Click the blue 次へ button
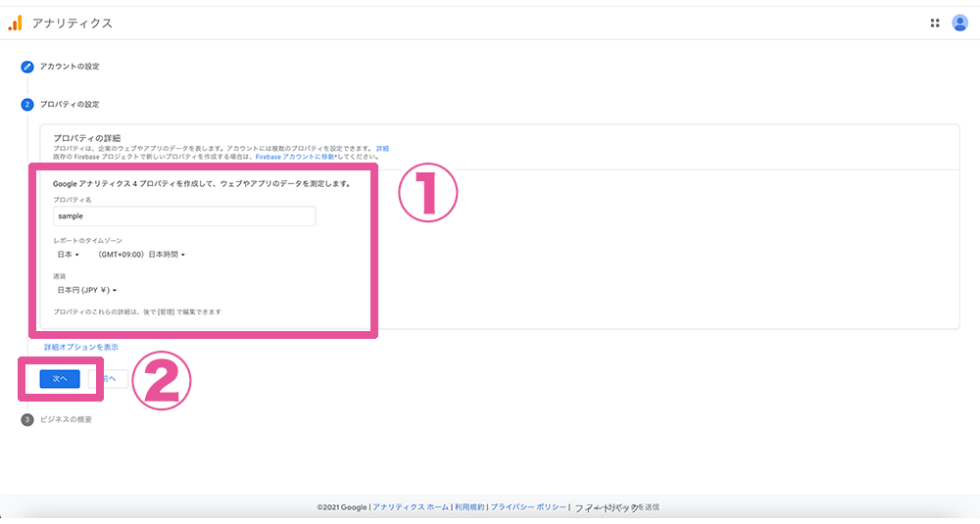 (60, 379)
